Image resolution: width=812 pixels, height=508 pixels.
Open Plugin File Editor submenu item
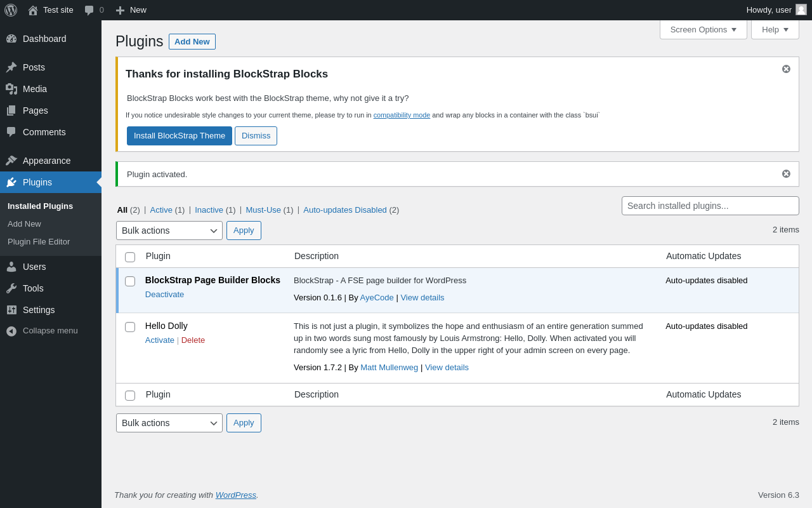(x=39, y=242)
